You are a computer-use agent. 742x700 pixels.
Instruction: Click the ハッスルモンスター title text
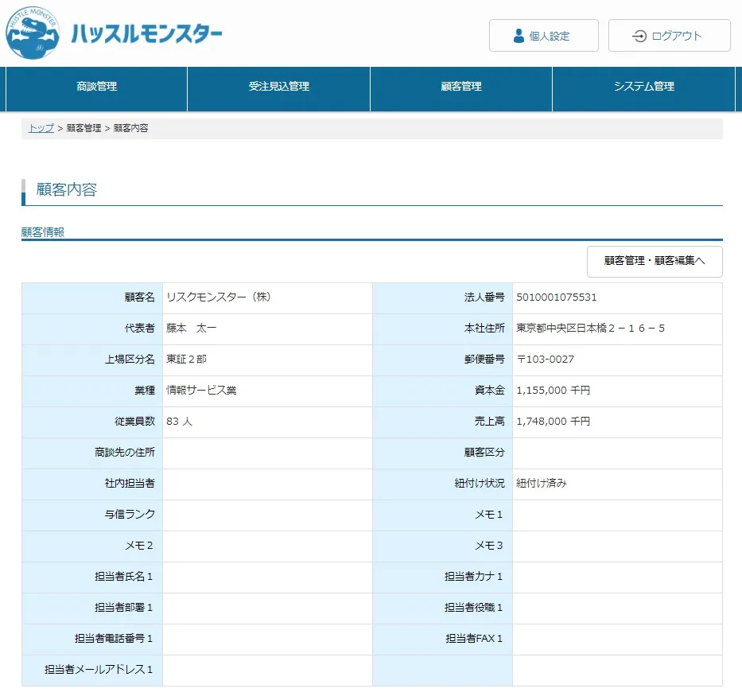click(146, 33)
